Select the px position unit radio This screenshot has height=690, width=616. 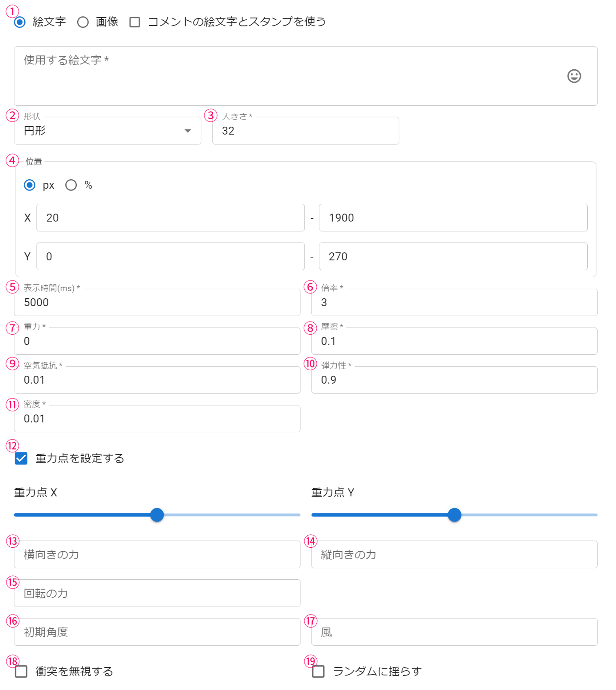(x=30, y=185)
